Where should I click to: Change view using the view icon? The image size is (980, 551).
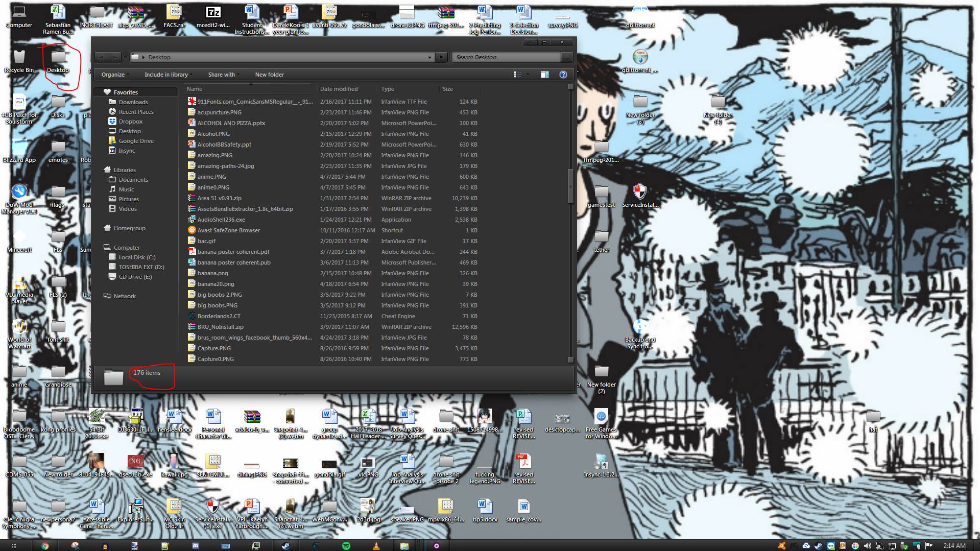click(517, 75)
